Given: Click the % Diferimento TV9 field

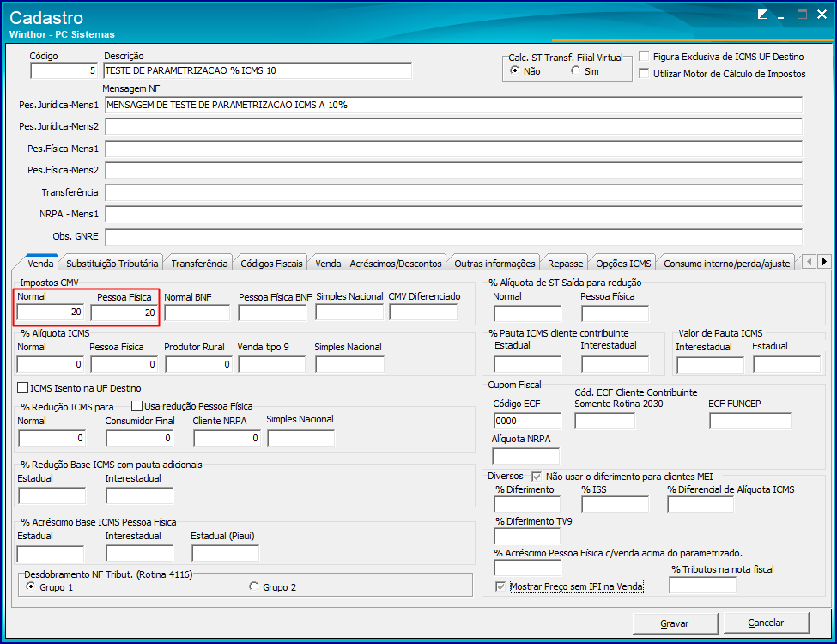Looking at the screenshot, I should pyautogui.click(x=527, y=536).
